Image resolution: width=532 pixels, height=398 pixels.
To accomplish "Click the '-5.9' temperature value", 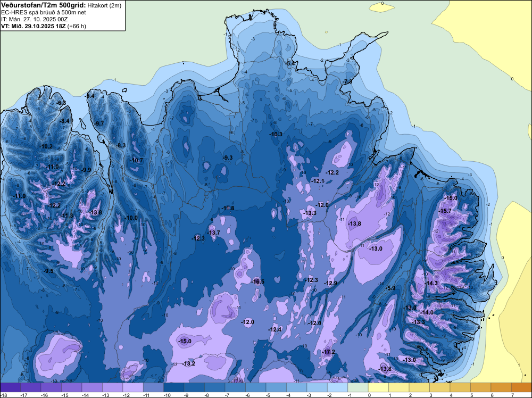I will 390,288.
